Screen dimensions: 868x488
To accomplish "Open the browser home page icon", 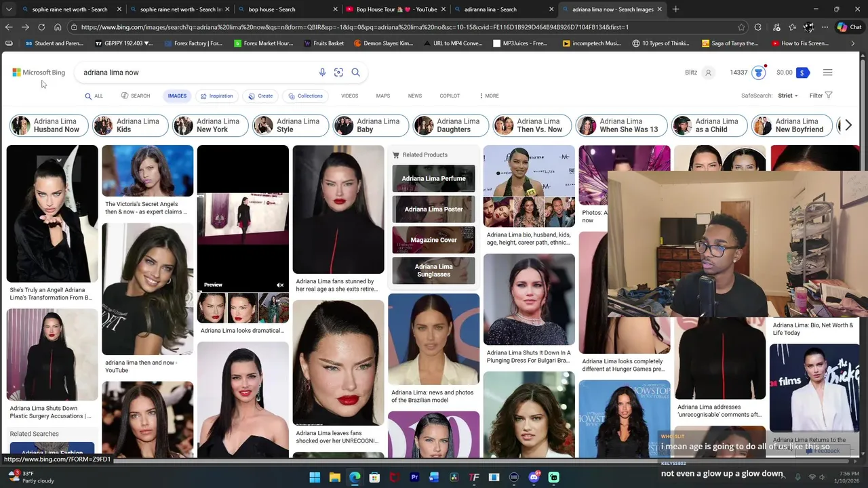I will pos(58,27).
